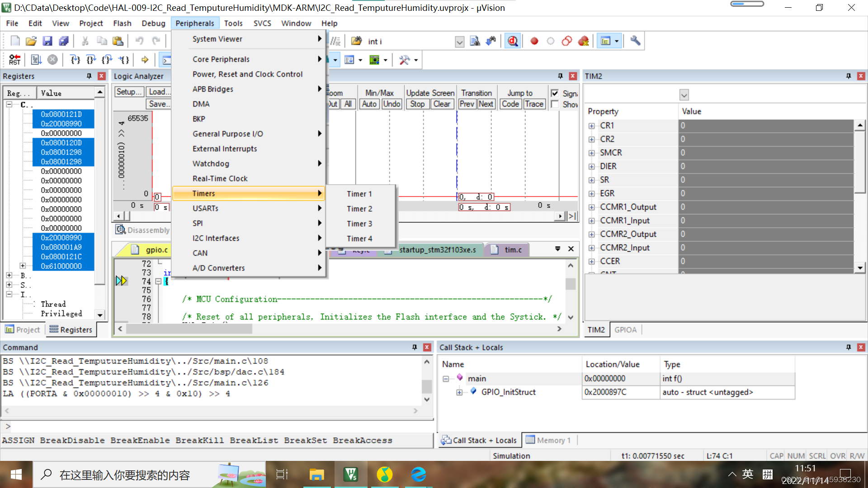Click the Save All files icon
This screenshot has width=868, height=488.
[x=64, y=41]
